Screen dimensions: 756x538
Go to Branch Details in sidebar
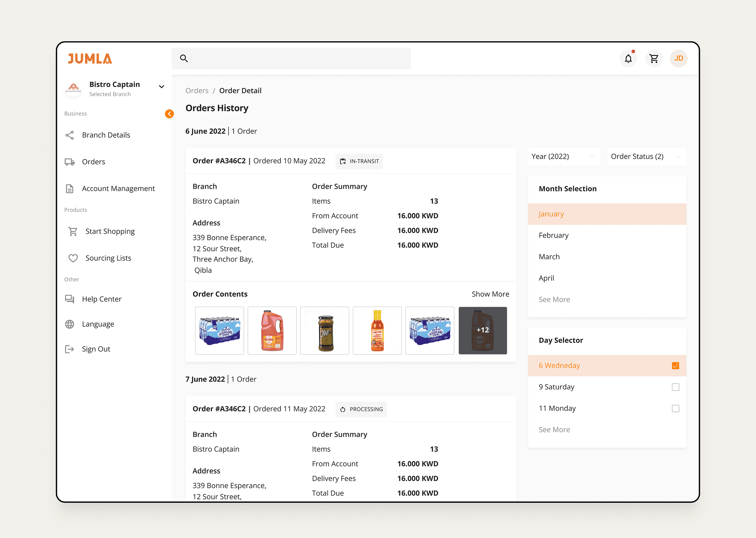[106, 135]
